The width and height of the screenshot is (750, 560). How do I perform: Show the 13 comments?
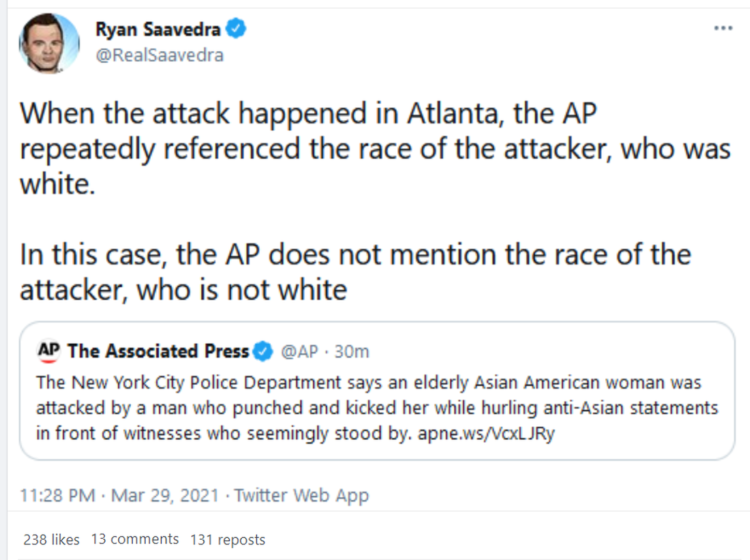[x=135, y=539]
